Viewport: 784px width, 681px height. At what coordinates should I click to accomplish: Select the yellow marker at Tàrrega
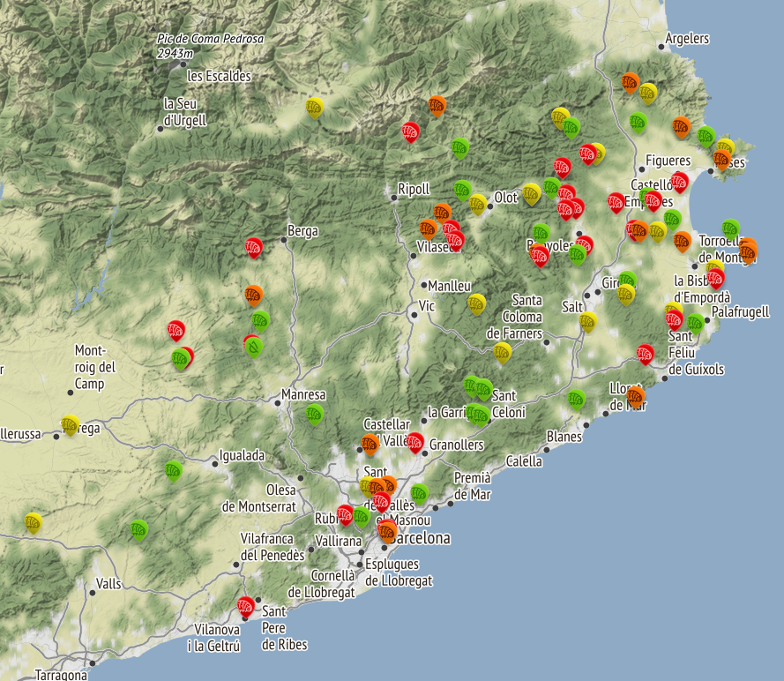coord(71,423)
